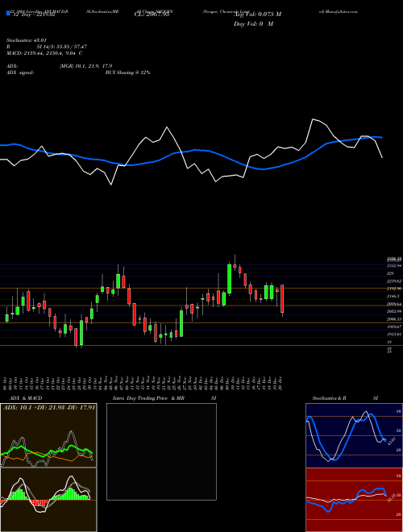
Task: Select the 2192.96 price axis label
Action: click(x=394, y=289)
